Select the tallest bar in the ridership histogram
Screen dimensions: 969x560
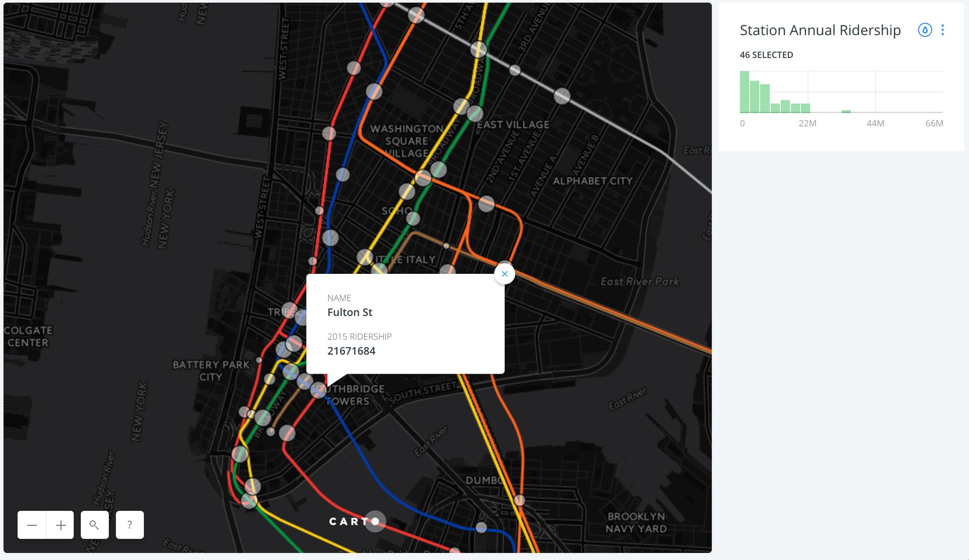[744, 92]
